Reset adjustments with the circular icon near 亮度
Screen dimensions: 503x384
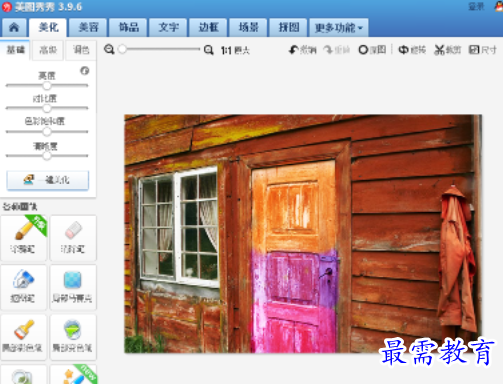coord(85,71)
